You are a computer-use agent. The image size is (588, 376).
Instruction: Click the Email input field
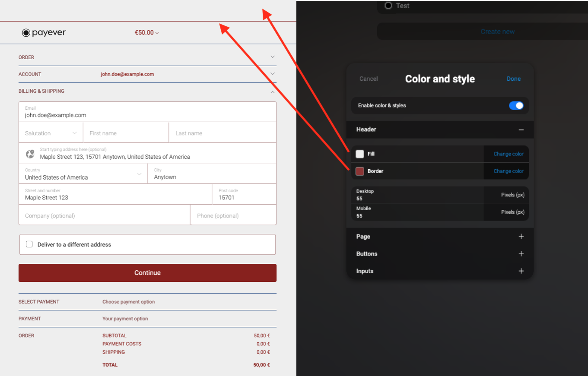pos(147,112)
